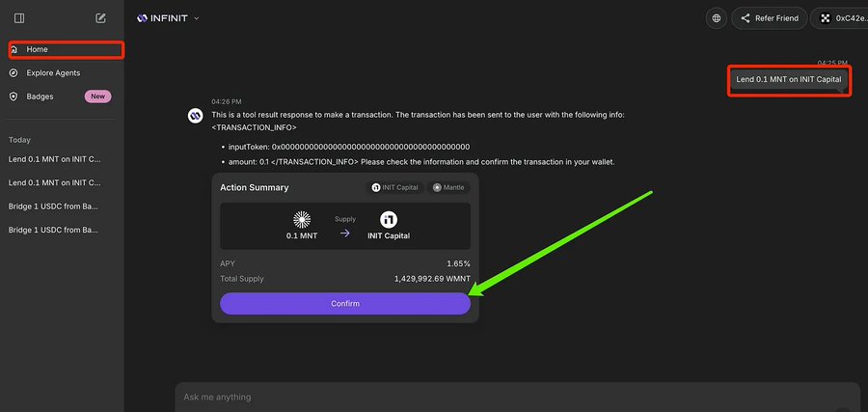Click the Badges shield icon

(14, 96)
